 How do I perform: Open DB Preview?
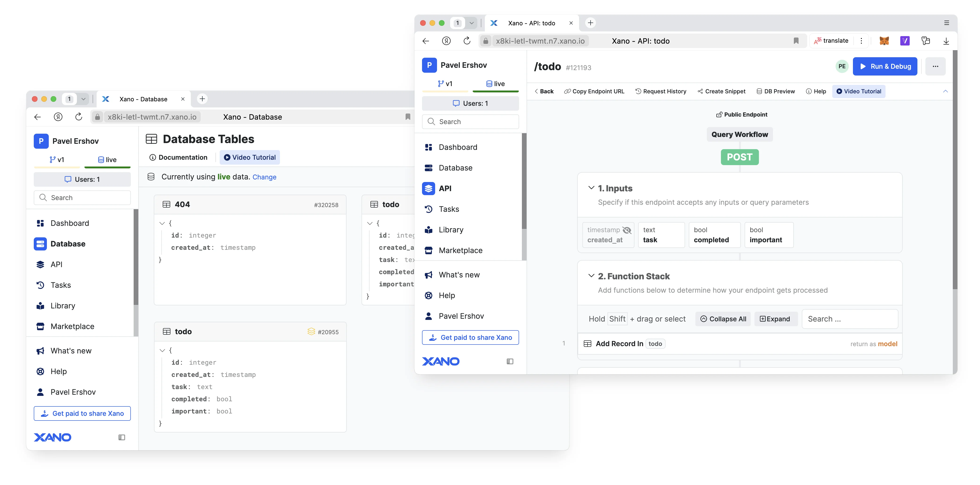[775, 91]
